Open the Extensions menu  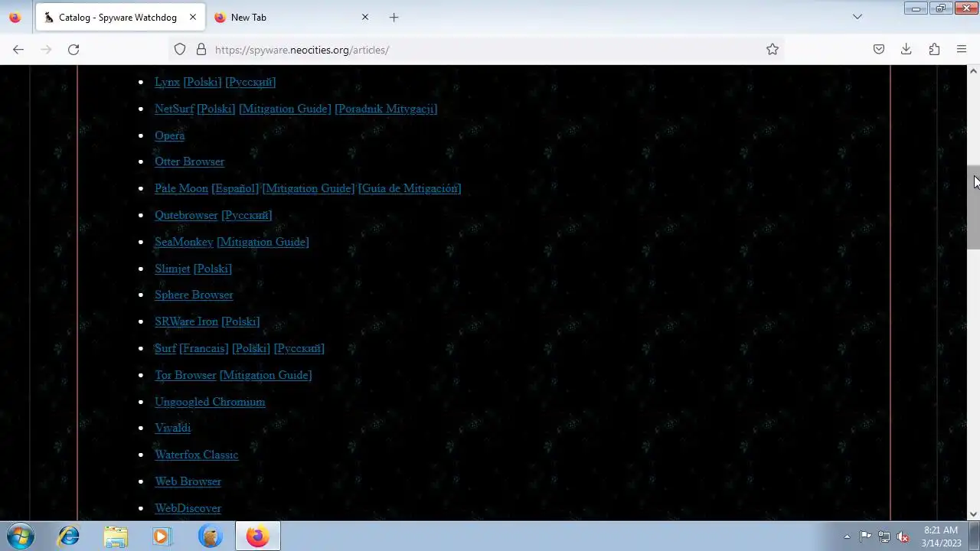pyautogui.click(x=934, y=49)
